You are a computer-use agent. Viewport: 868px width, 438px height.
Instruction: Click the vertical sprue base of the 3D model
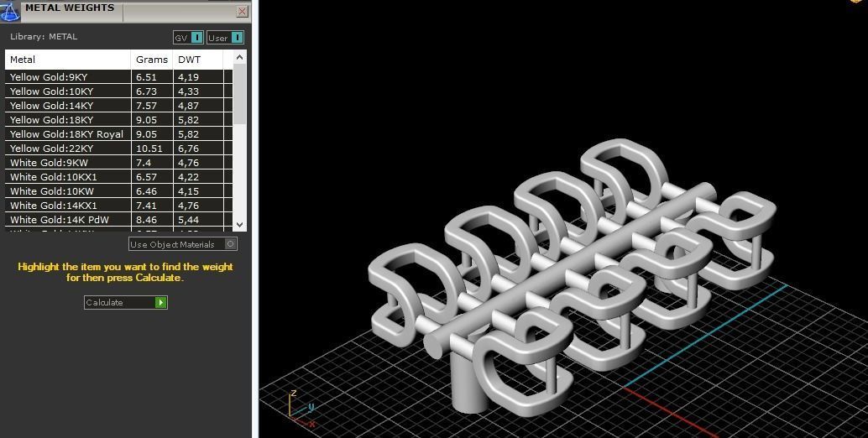469,383
